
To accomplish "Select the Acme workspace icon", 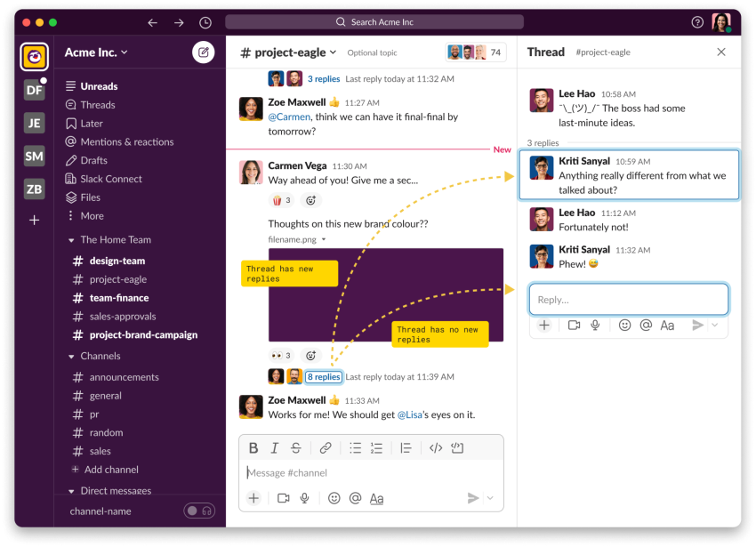I will coord(34,57).
